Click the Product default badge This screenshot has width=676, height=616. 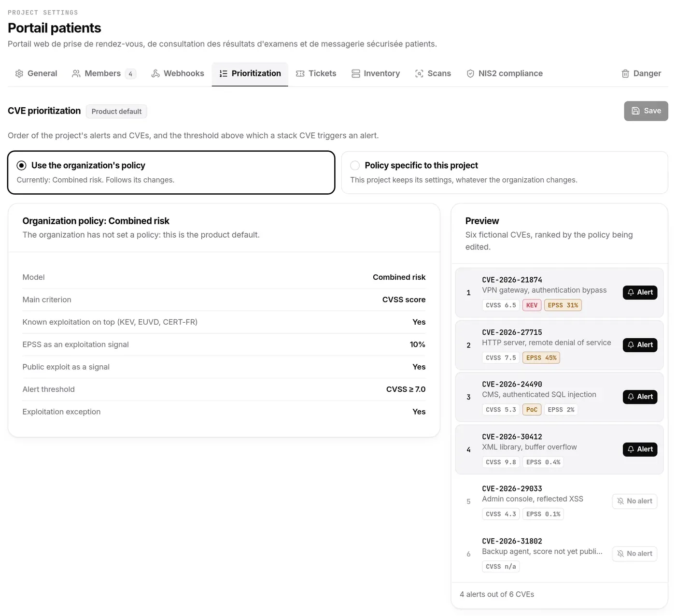116,112
